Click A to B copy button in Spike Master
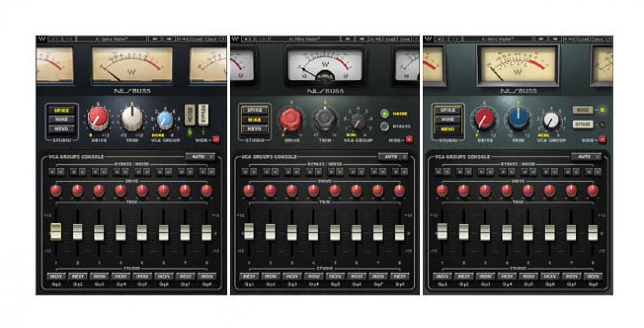The width and height of the screenshot is (644, 328). click(x=183, y=39)
